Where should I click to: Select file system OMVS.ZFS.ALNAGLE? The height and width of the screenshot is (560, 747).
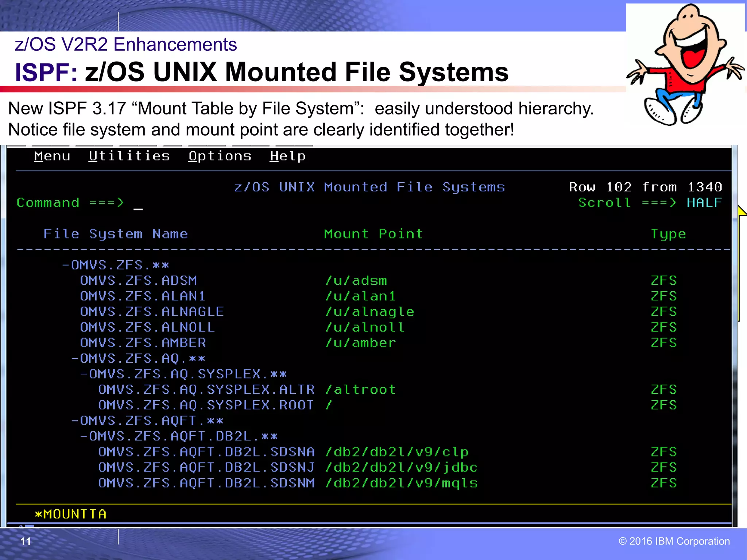(x=152, y=312)
